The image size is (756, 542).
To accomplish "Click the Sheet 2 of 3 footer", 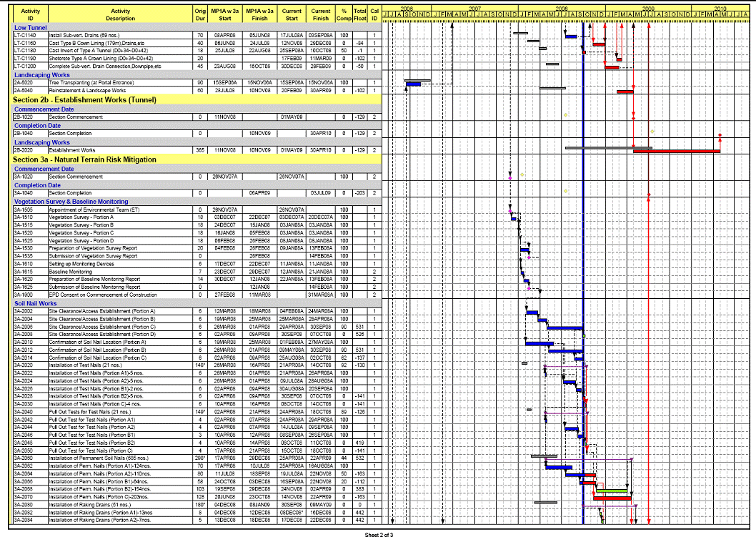I will 379,535.
